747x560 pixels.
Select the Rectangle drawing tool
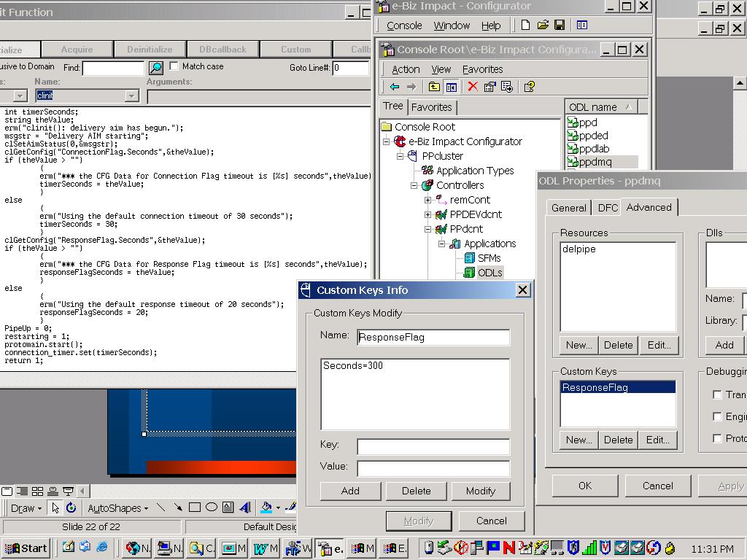click(194, 507)
